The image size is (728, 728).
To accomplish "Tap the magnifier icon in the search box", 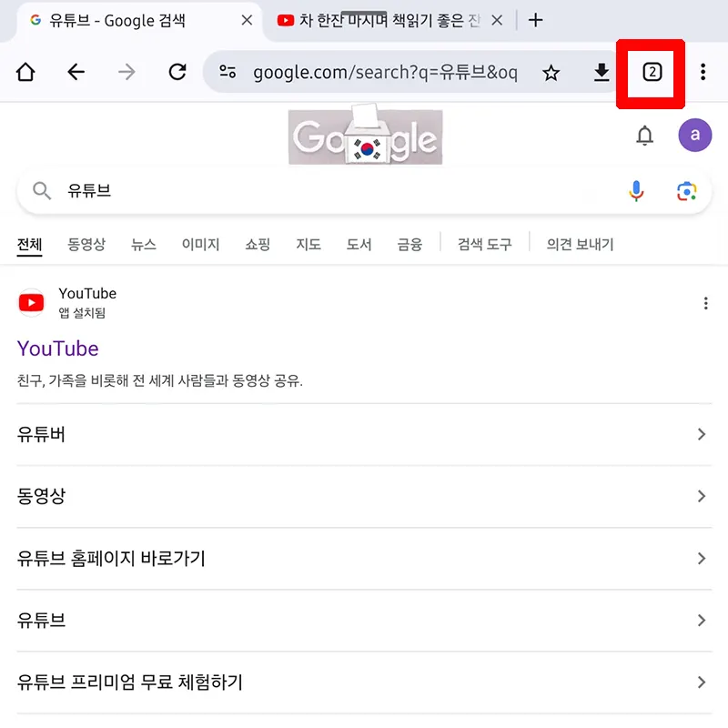I will (x=42, y=191).
